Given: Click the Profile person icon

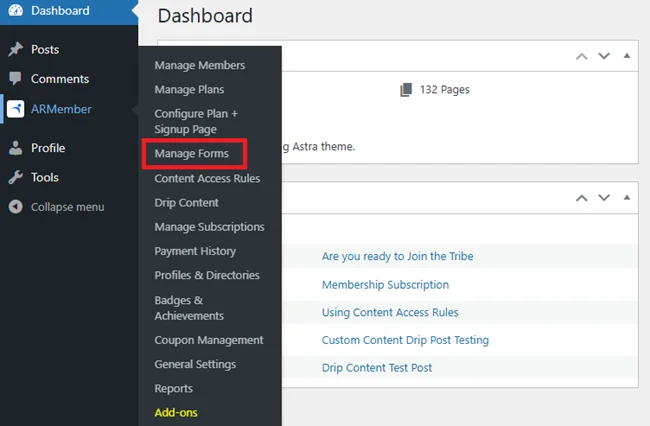Looking at the screenshot, I should tap(16, 148).
